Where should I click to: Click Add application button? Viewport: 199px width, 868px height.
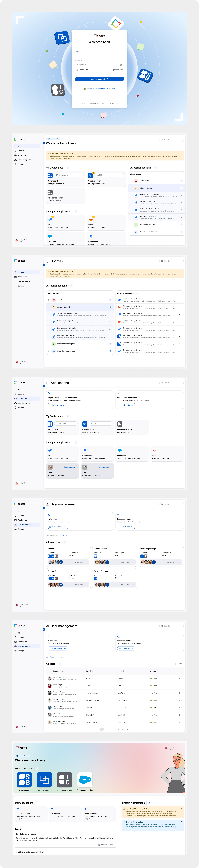pos(126,405)
